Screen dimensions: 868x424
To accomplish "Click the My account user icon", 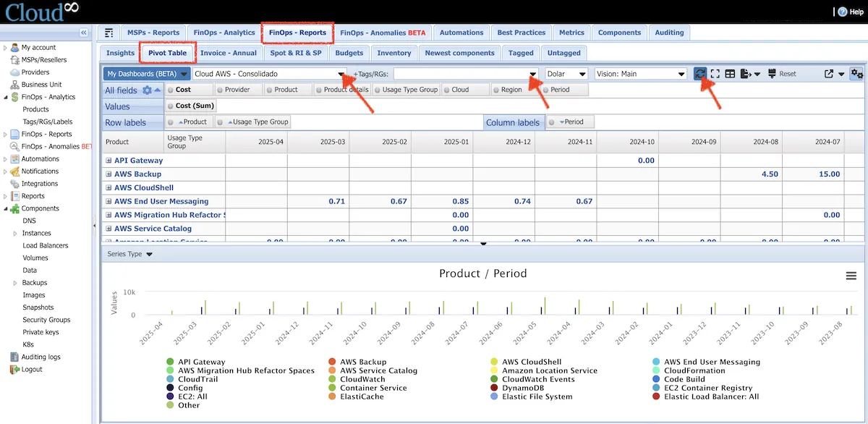I will (14, 48).
